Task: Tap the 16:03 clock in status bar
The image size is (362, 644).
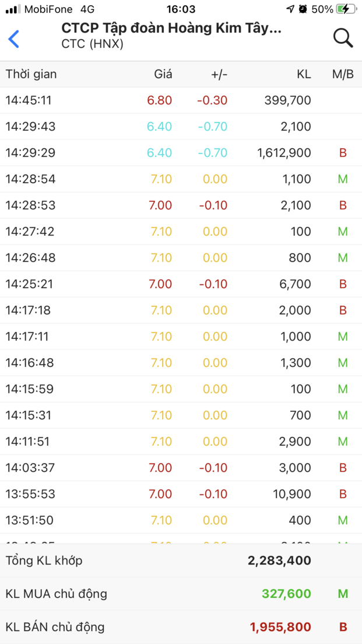Action: (181, 9)
